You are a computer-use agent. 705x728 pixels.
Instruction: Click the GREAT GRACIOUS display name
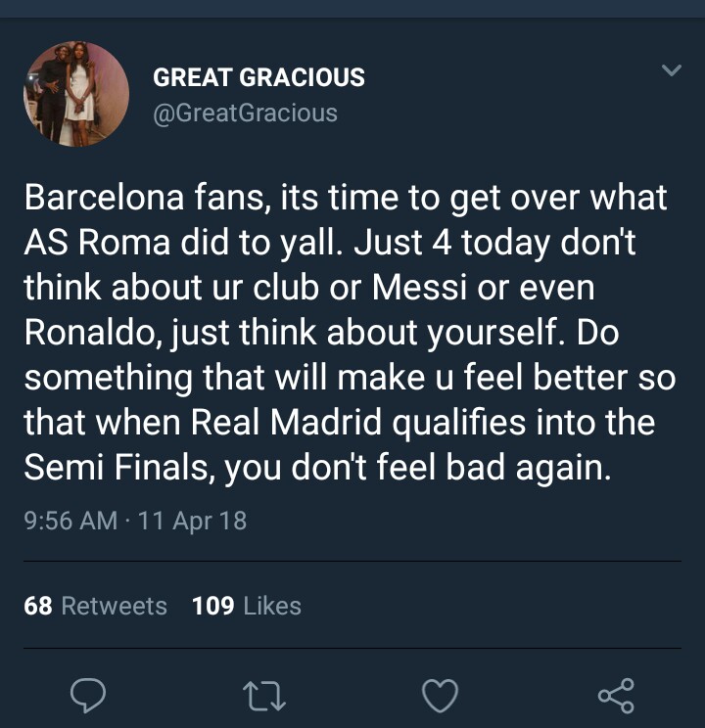point(258,77)
